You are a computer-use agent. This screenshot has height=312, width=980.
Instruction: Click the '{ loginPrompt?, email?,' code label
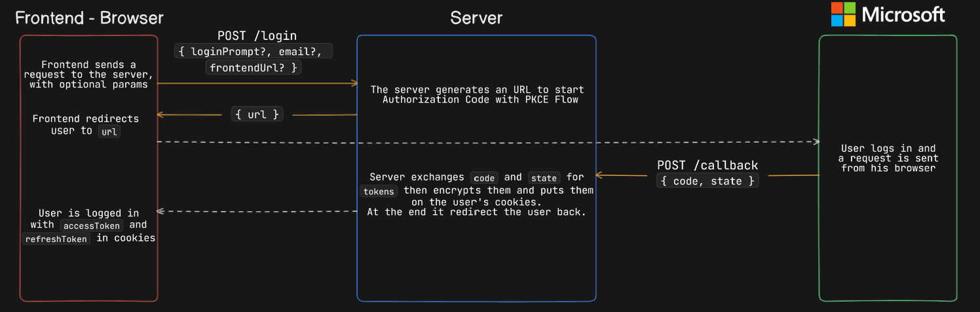[x=254, y=51]
